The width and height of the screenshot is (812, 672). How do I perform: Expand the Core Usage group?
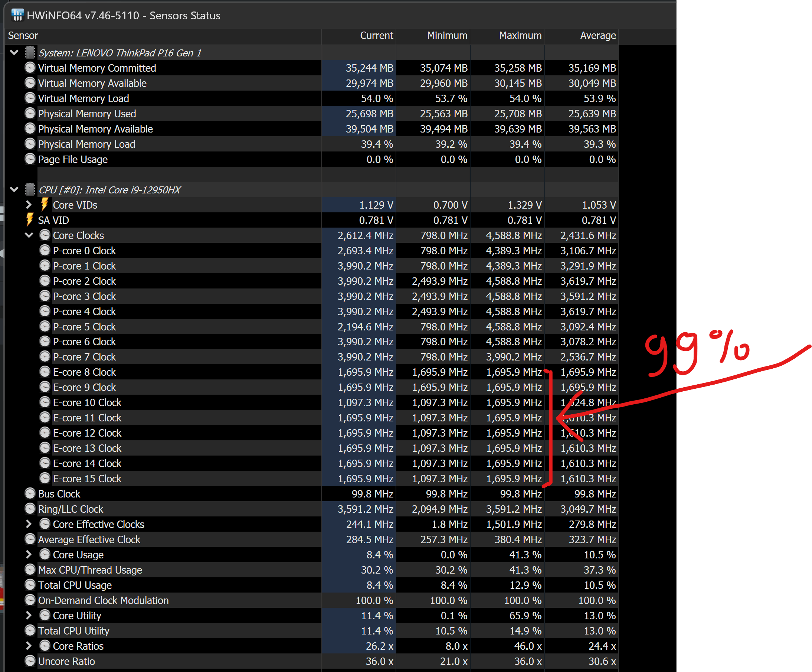(29, 554)
